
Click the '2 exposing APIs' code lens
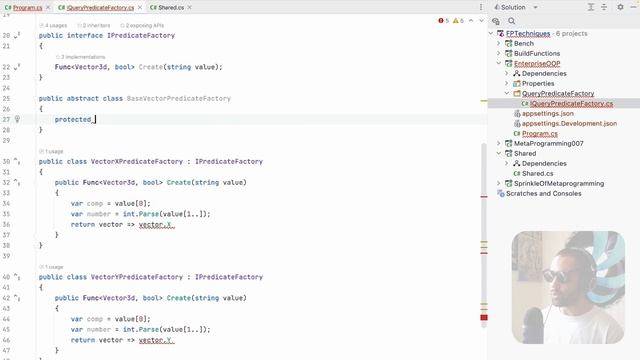pos(142,25)
